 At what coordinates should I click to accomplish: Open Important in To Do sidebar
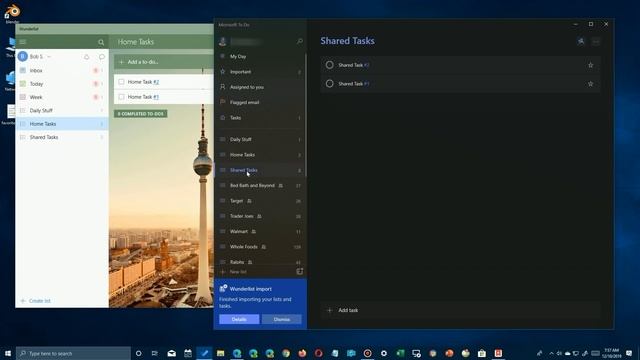tap(260, 72)
